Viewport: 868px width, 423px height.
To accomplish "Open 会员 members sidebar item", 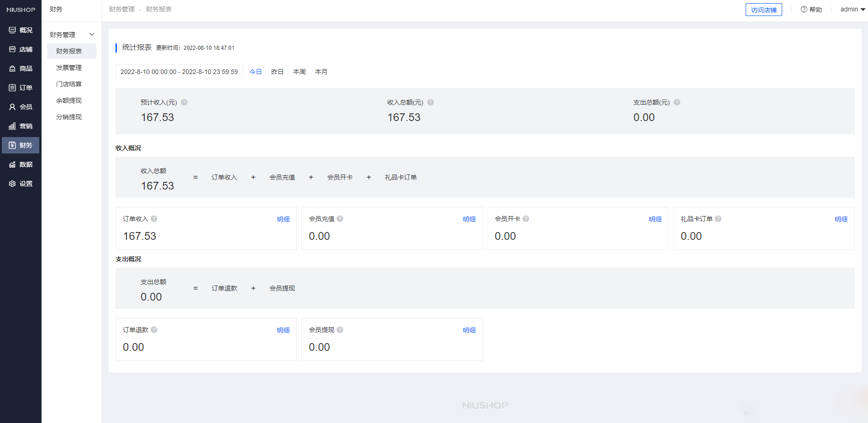I will pyautogui.click(x=12, y=107).
